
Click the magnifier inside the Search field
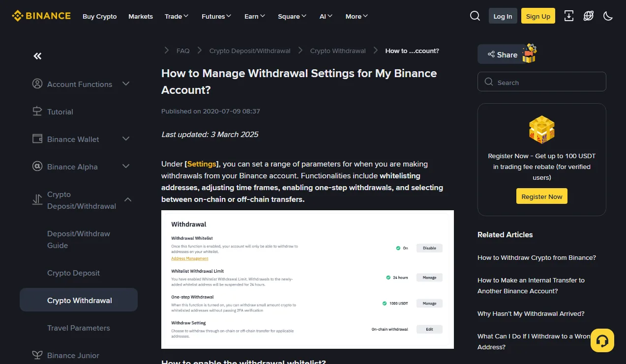(489, 82)
